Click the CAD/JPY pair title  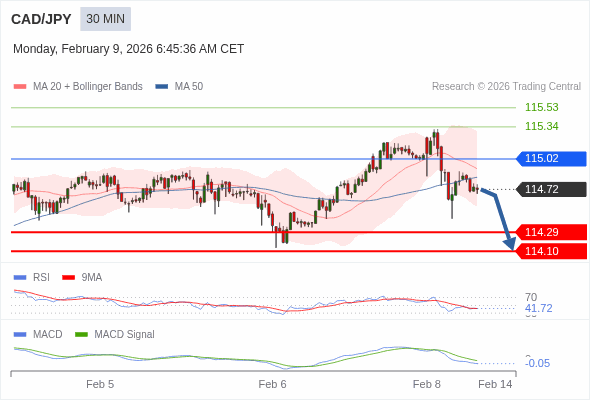point(41,19)
